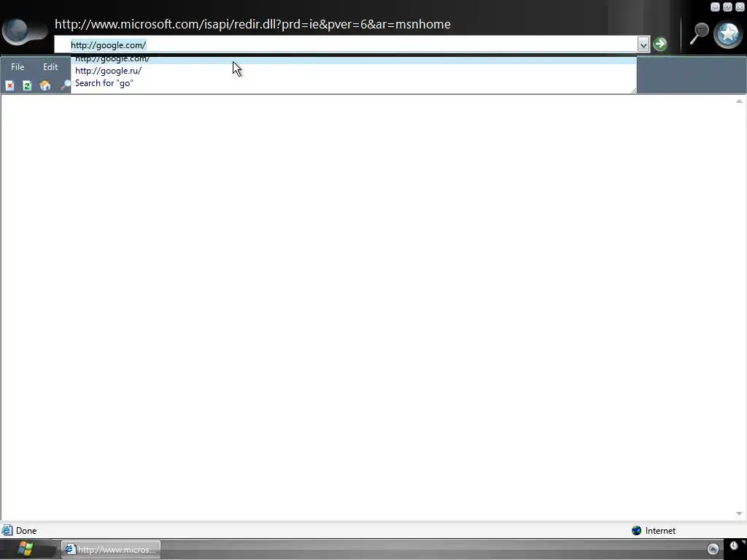Choose Search for "go" suggestion
This screenshot has width=747, height=560.
coord(354,83)
